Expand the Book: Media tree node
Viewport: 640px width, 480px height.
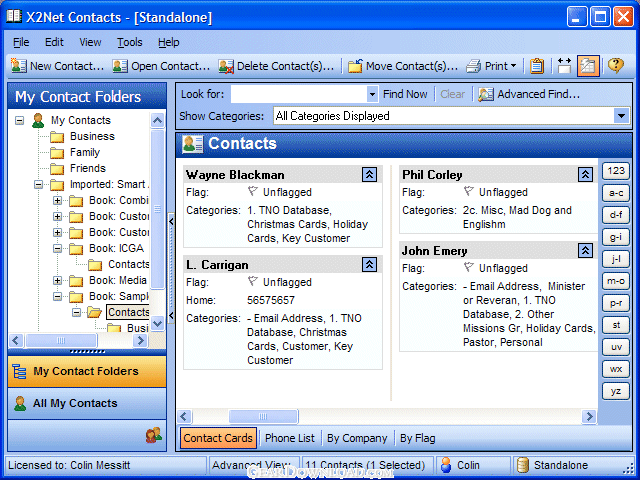(x=58, y=281)
